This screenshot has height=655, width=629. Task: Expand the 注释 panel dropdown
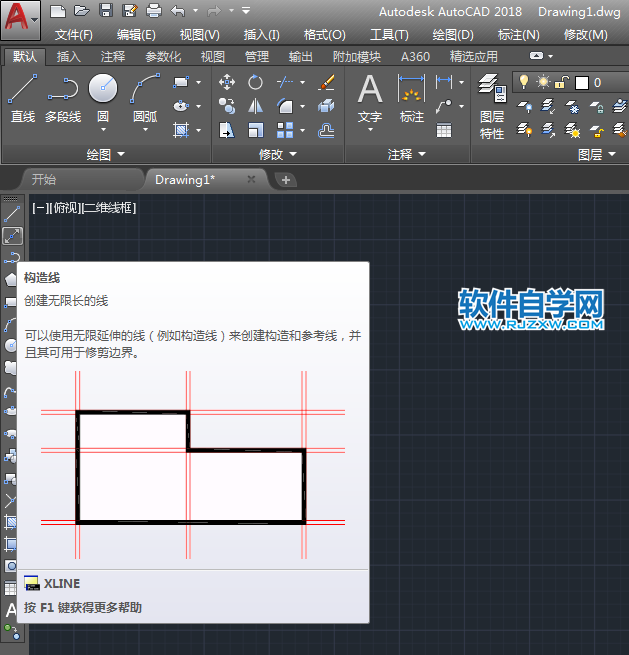coord(406,155)
